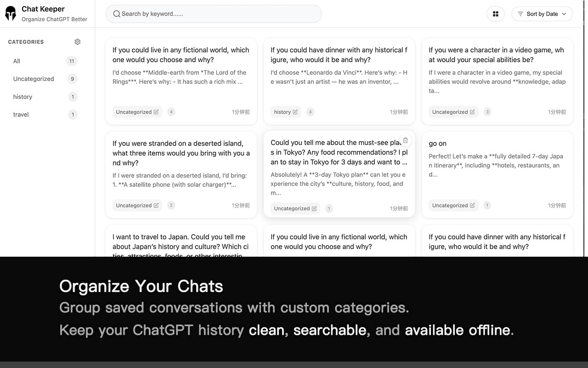Click the delete icon on the Tokyo plan card

(405, 140)
